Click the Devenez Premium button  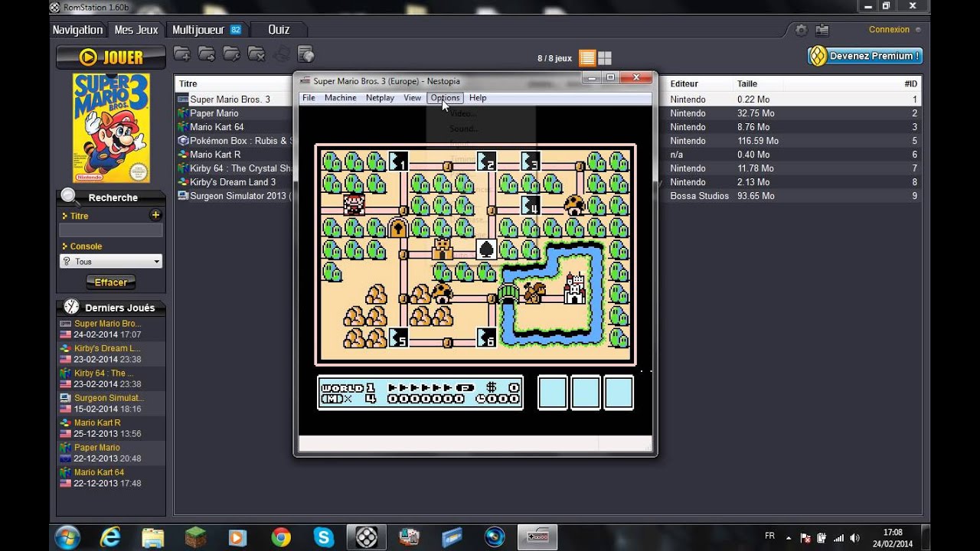[865, 56]
